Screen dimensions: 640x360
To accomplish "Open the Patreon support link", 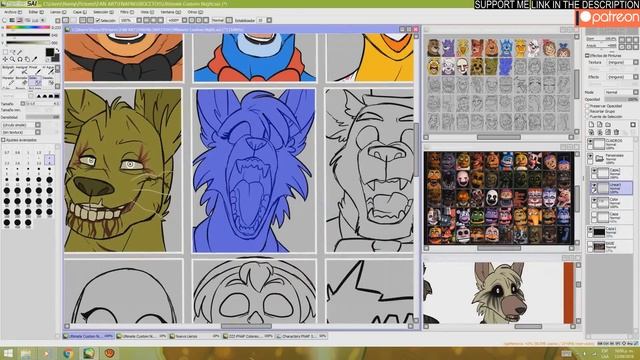I will coord(608,18).
